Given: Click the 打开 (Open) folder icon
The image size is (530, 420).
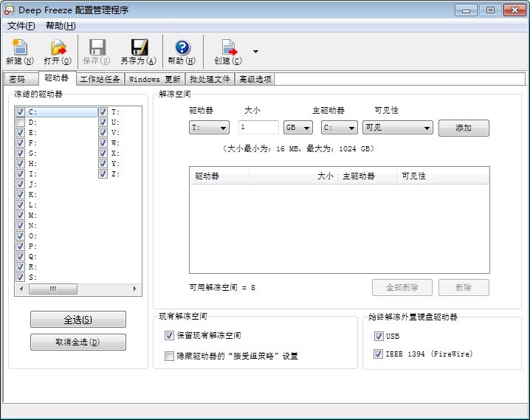Looking at the screenshot, I should pos(58,48).
